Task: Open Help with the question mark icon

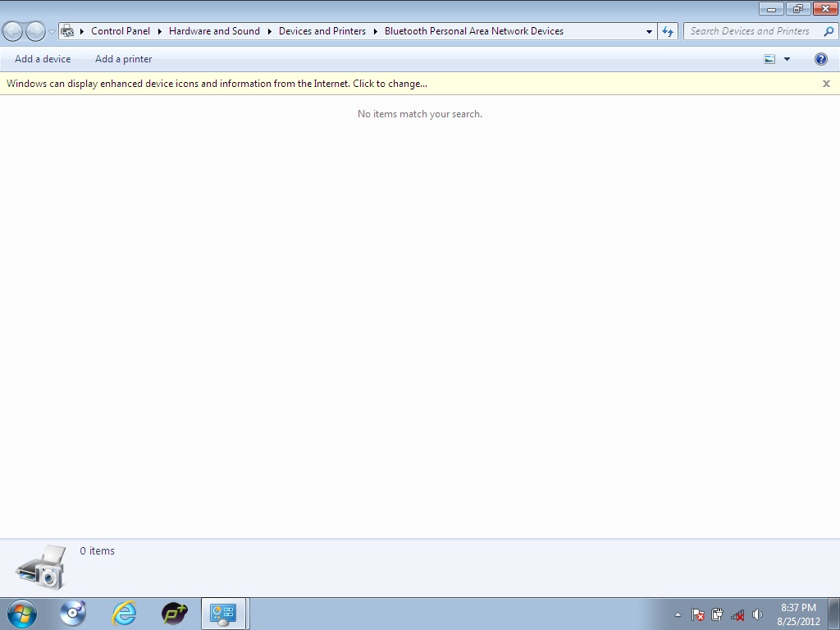Action: pyautogui.click(x=820, y=59)
